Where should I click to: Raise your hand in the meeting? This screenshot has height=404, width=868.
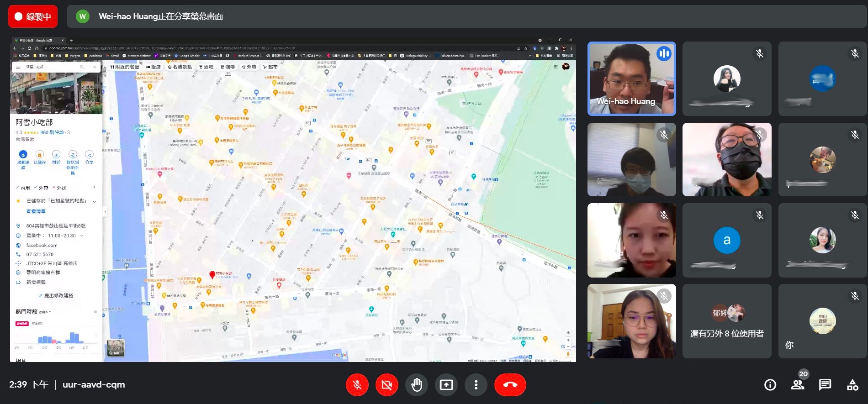tap(416, 385)
